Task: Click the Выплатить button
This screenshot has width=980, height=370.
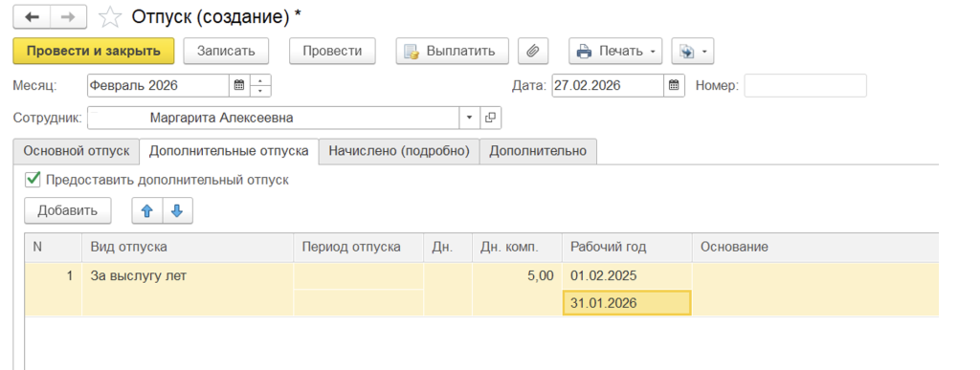Action: (x=452, y=52)
